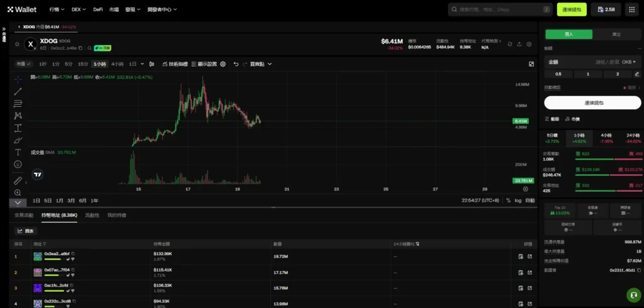Select the text annotation tool
The image size is (644, 308).
click(18, 152)
